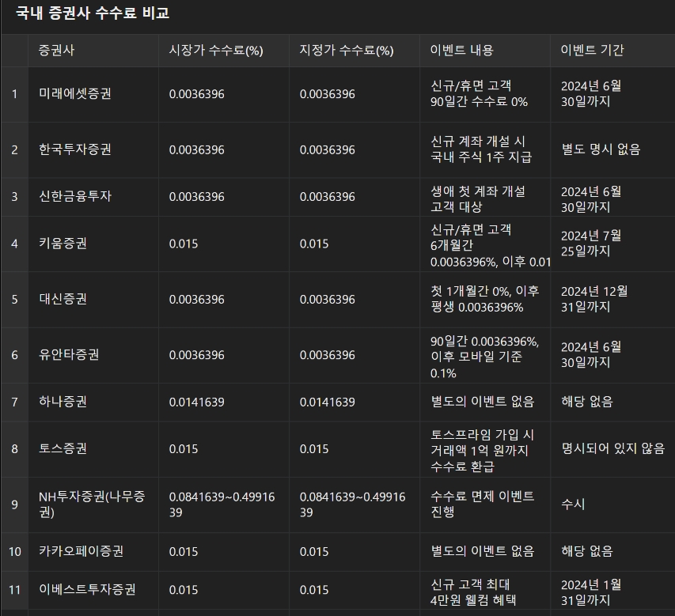Click 키움증권 event 신규/휴면 고객 6개월간 cell
This screenshot has height=616, width=675.
click(485, 244)
